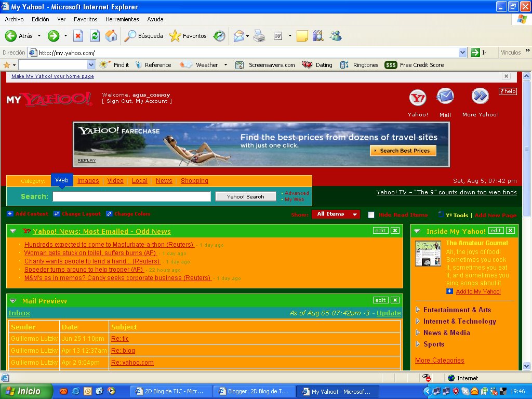Click Search Best Prices banner button

(403, 151)
